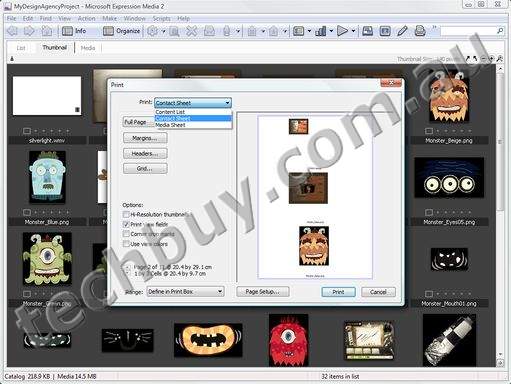Select the Monster_Eyes05.png thumbnail
Screen dimensions: 511x384
click(x=449, y=178)
